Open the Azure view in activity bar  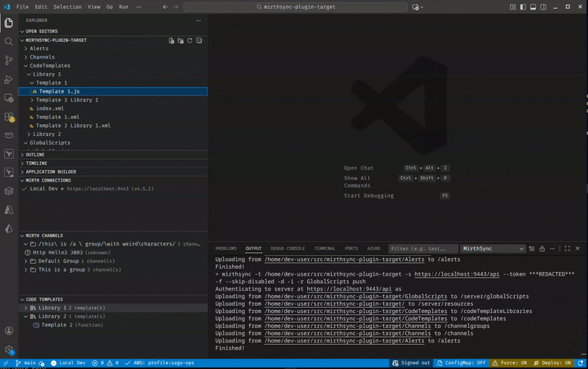[9, 209]
